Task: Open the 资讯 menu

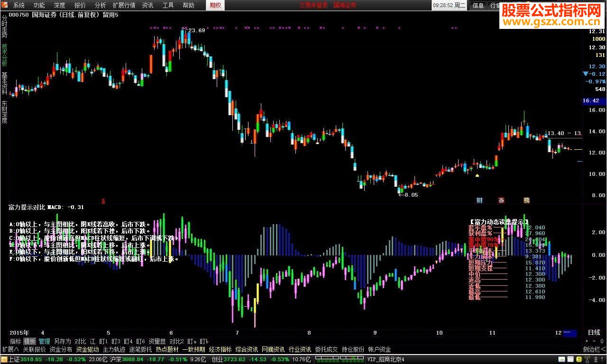Action: coord(147,5)
